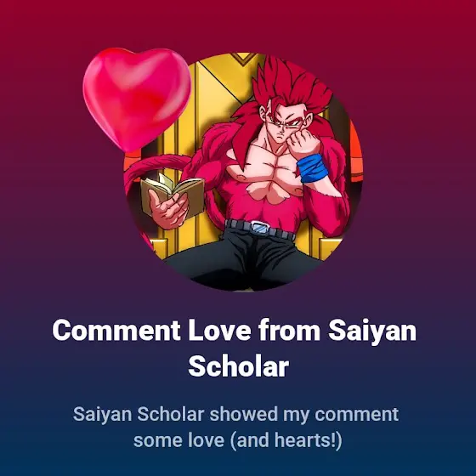Screen dimensions: 476x476
Task: Click "showed my comment" in the subtitle
Action: [x=304, y=415]
